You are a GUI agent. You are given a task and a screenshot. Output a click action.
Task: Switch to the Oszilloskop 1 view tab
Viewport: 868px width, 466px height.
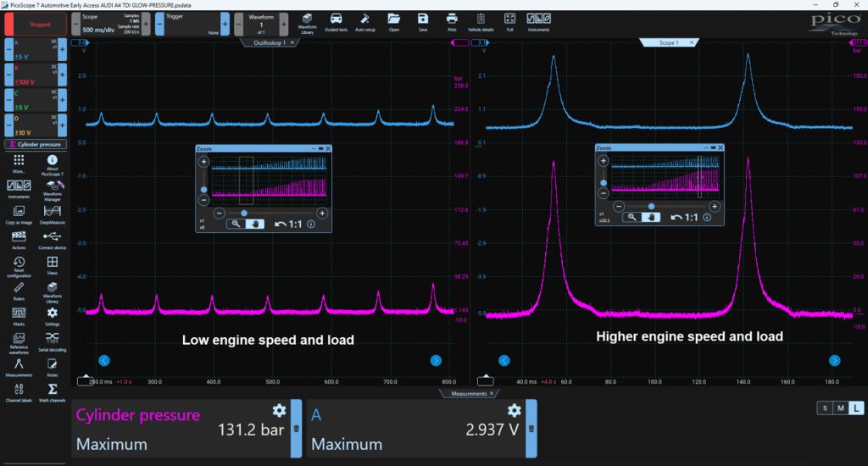coord(270,42)
